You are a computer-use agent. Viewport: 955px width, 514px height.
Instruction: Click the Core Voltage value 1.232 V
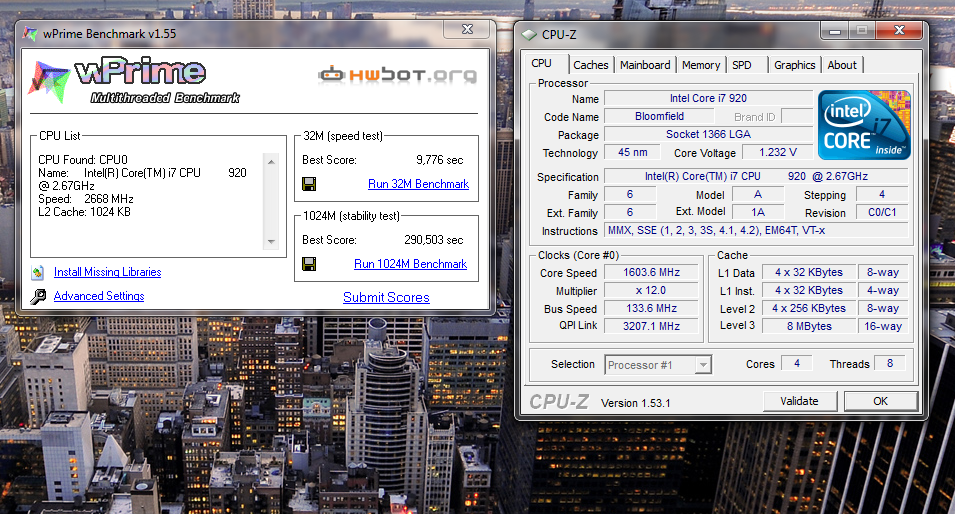click(x=778, y=152)
